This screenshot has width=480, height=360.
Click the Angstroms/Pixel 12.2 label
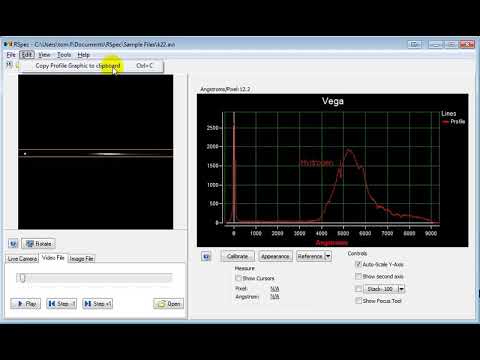[225, 89]
